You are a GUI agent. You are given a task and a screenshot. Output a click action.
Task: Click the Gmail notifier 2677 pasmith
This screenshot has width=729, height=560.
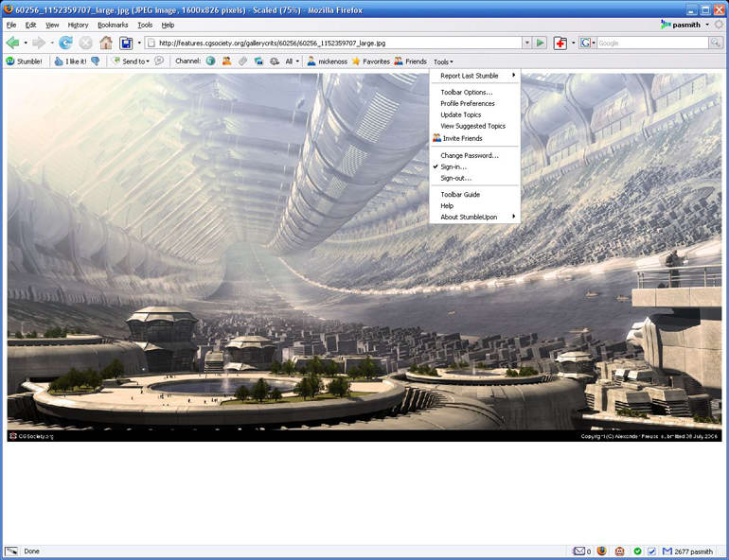pyautogui.click(x=687, y=551)
